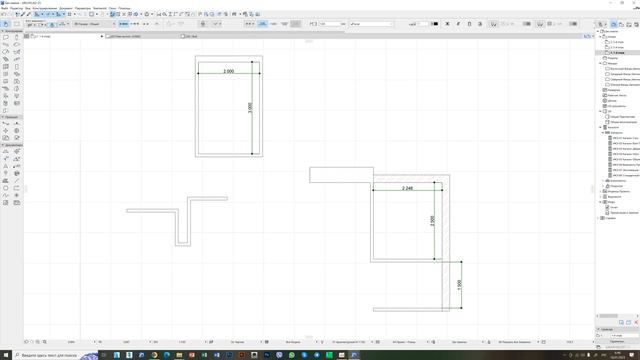The image size is (640, 360).
Task: Open WhatsApp from the Windows taskbar
Action: click(x=292, y=355)
